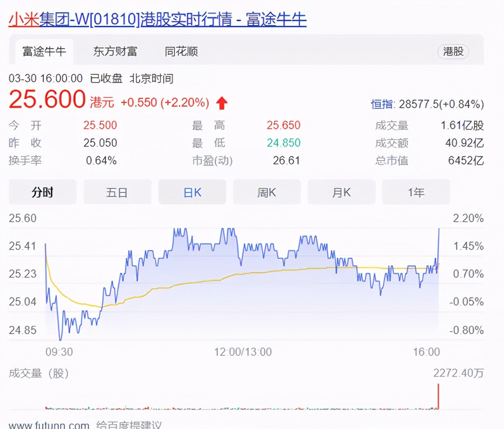Click the 北京时间 label
Viewport: 504px width, 429px height.
(x=151, y=78)
